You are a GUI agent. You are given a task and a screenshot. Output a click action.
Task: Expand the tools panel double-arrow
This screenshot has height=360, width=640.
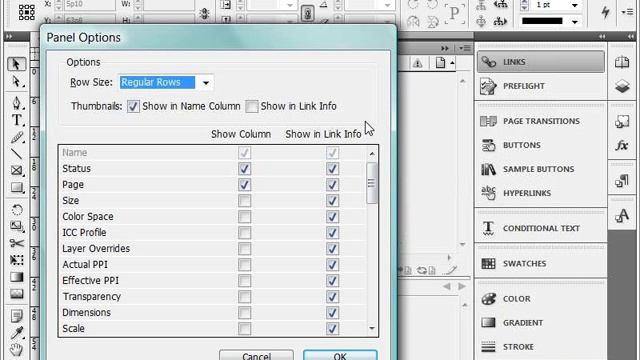[x=9, y=37]
